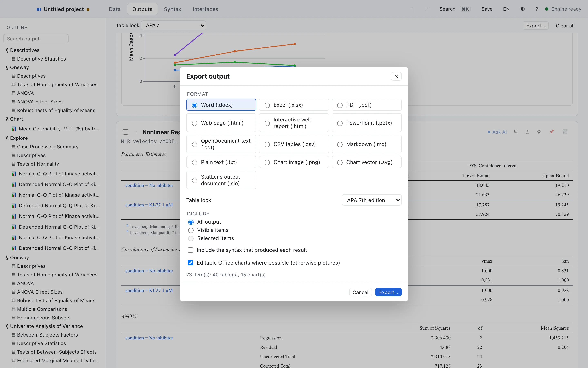The height and width of the screenshot is (368, 588).
Task: Close the Export output dialog with X
Action: tap(396, 76)
